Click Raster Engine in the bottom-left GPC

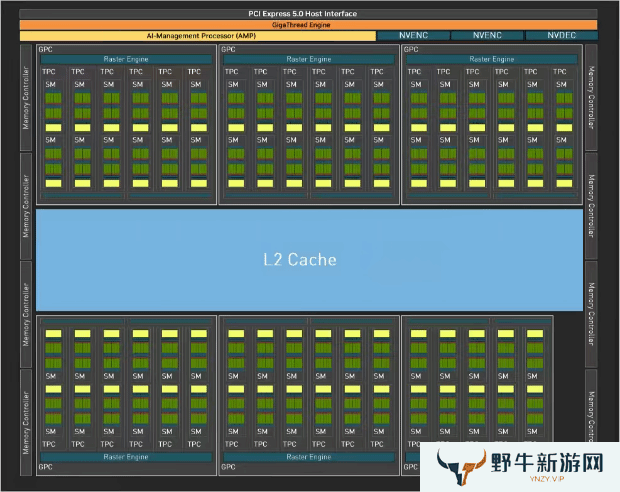(x=126, y=457)
